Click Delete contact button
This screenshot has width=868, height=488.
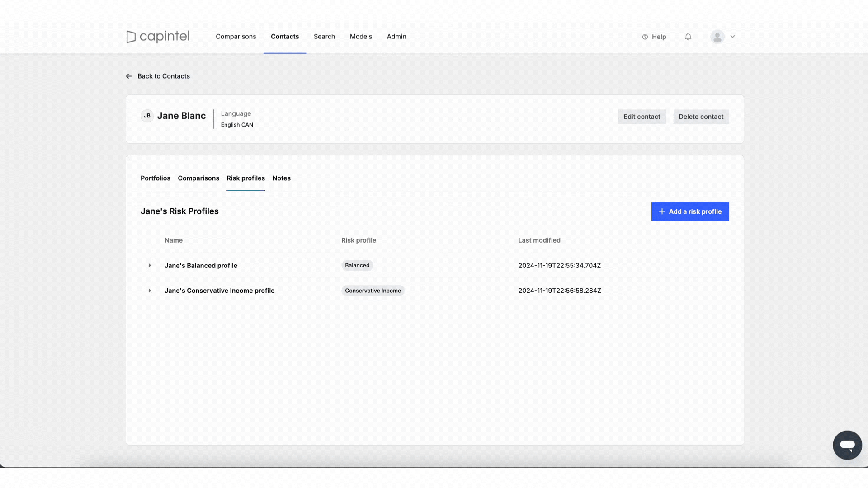(x=701, y=117)
